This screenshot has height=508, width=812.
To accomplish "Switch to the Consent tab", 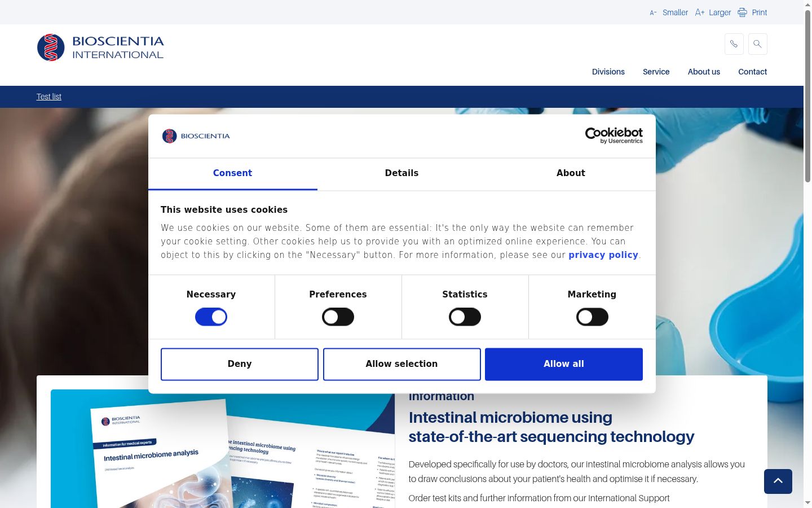I will [232, 174].
